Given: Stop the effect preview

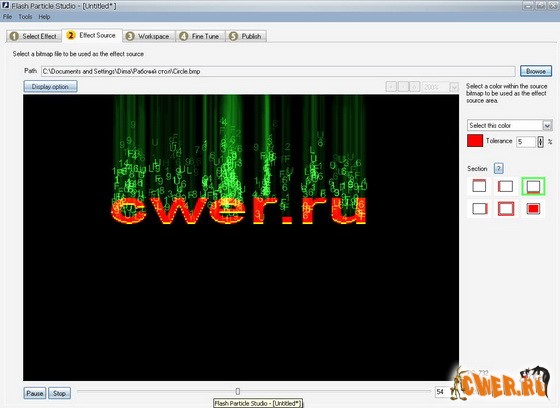Looking at the screenshot, I should [59, 393].
